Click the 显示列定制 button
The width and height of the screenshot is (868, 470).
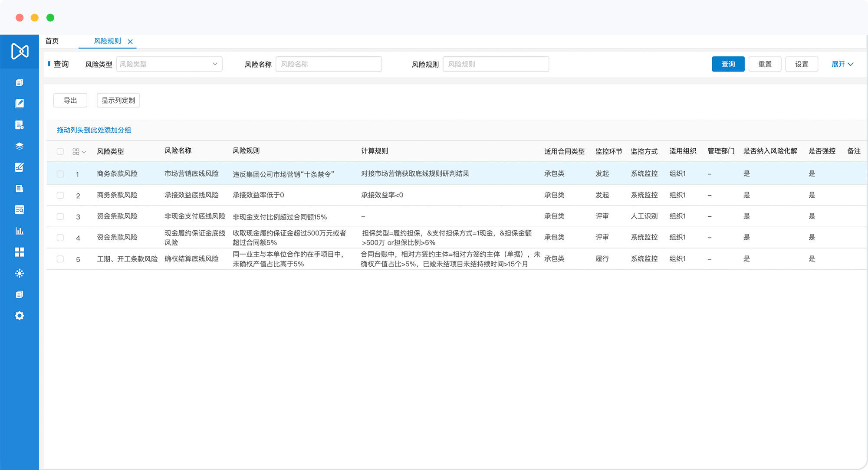tap(118, 100)
